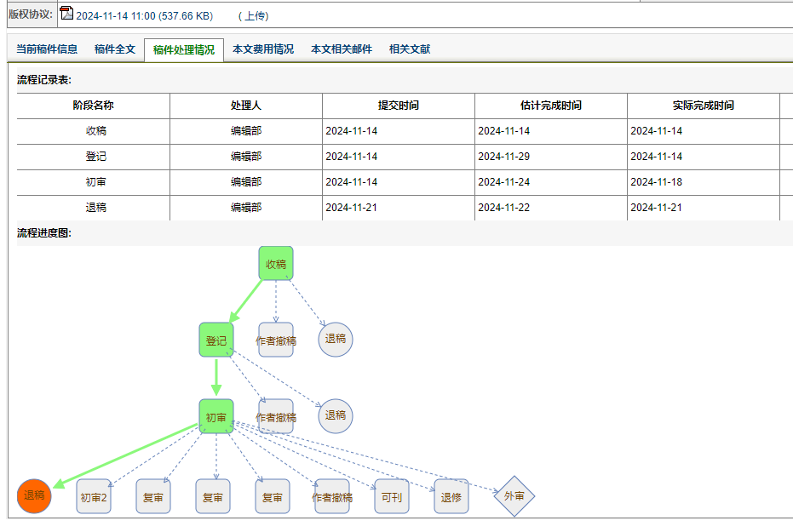This screenshot has height=532, width=793.
Task: Click the green 初审 flowchart node
Action: click(x=216, y=417)
